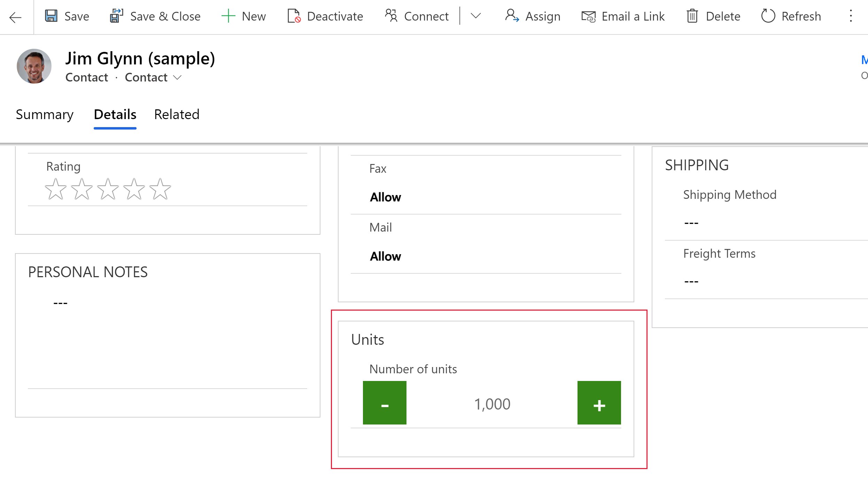Click on the Number of units input field
868x483 pixels.
pos(491,405)
